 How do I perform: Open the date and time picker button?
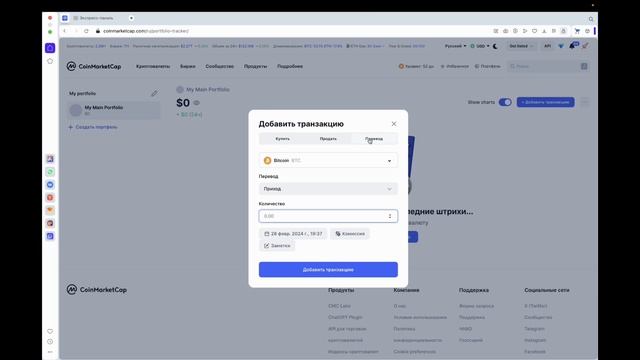pos(293,233)
